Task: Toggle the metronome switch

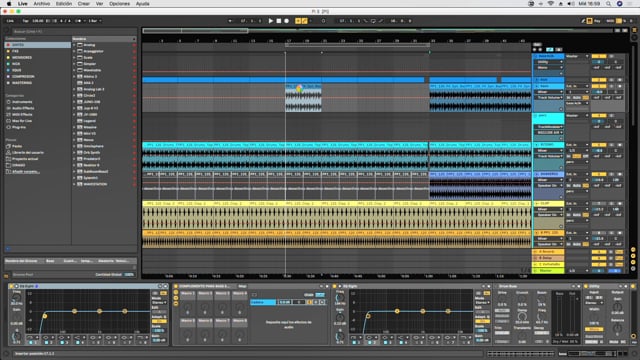Action: pyautogui.click(x=78, y=21)
